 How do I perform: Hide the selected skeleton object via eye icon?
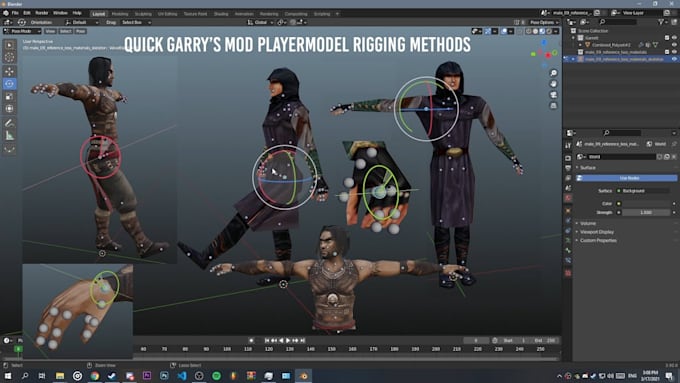point(674,59)
